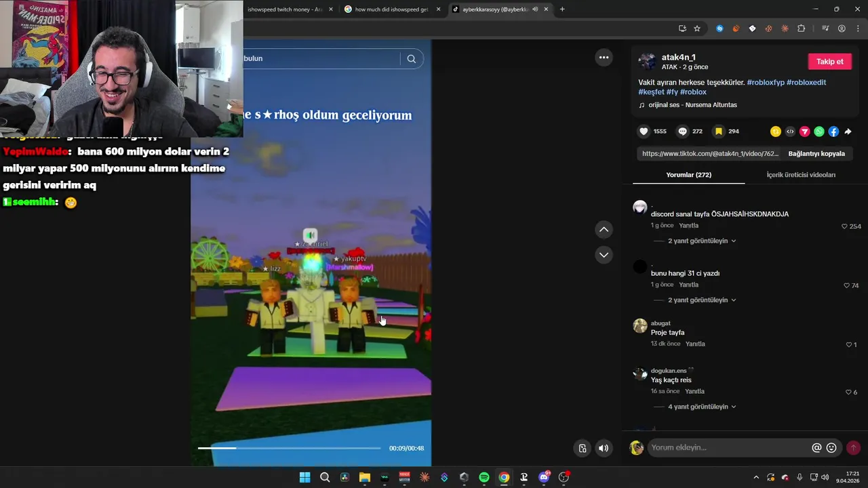This screenshot has width=868, height=488.
Task: Reply to the 'Proje tayfa' comment
Action: [x=695, y=344]
